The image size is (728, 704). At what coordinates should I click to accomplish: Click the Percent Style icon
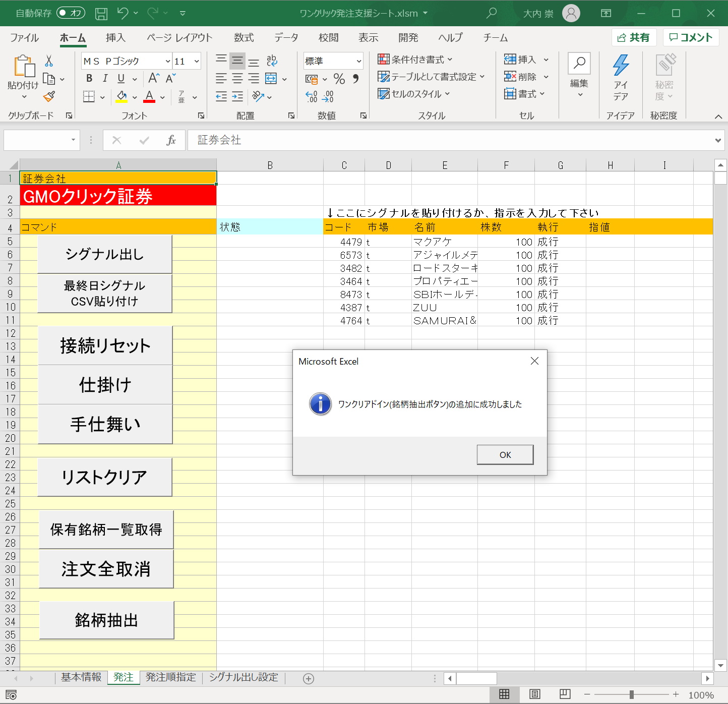pyautogui.click(x=339, y=79)
